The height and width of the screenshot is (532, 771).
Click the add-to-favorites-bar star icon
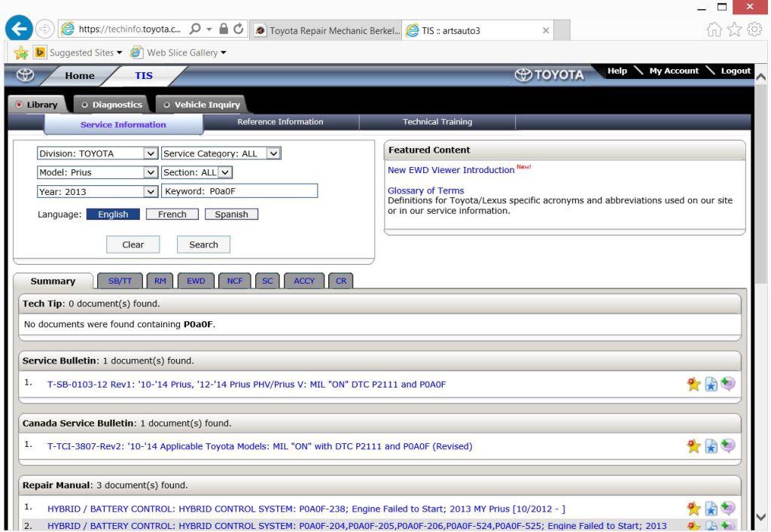coord(21,52)
